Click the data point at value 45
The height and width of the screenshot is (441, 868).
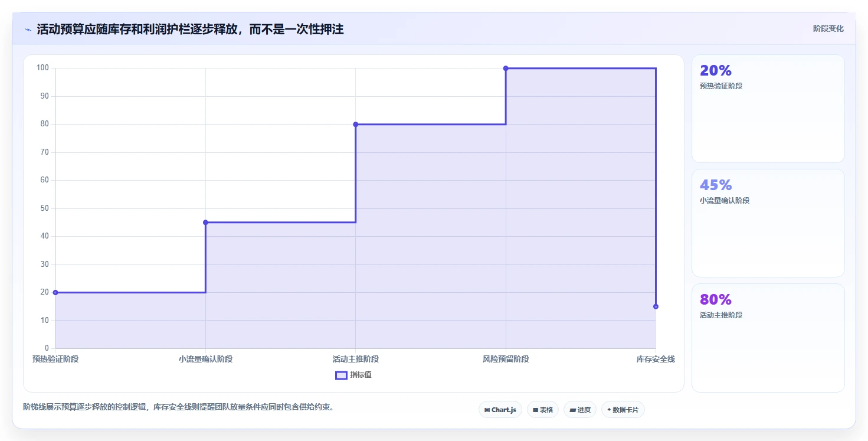[x=205, y=223]
